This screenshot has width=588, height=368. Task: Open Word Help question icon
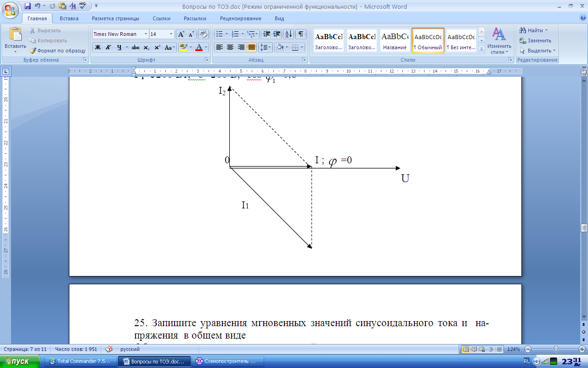(x=583, y=18)
